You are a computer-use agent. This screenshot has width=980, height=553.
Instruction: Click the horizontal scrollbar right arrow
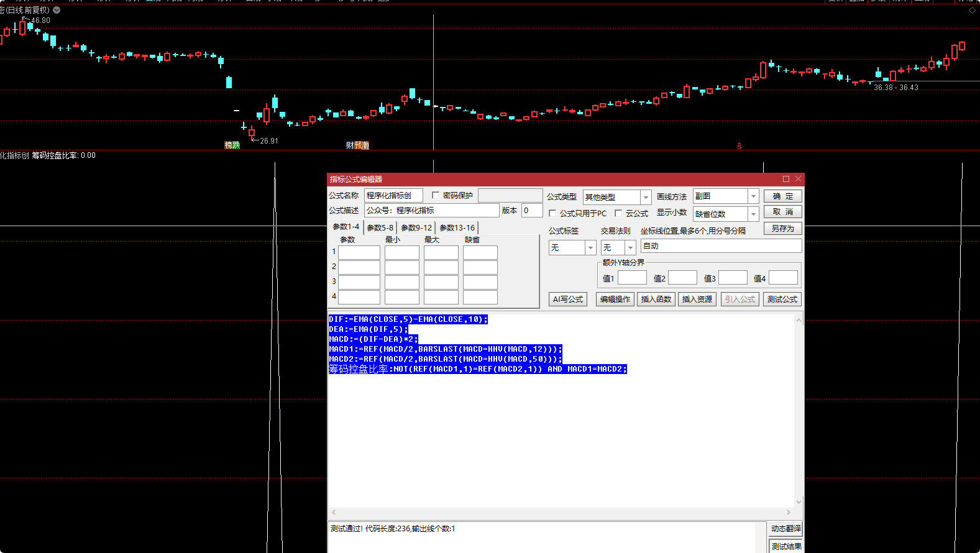click(x=789, y=513)
